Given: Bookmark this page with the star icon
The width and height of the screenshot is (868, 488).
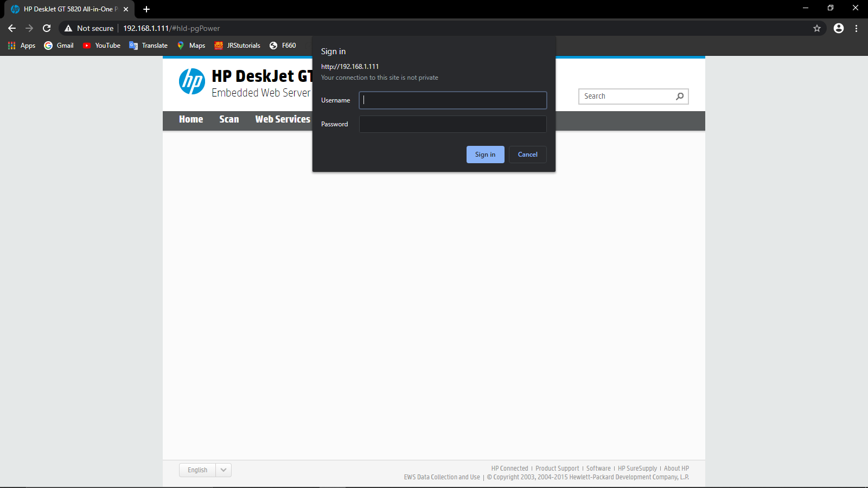Looking at the screenshot, I should pyautogui.click(x=816, y=28).
